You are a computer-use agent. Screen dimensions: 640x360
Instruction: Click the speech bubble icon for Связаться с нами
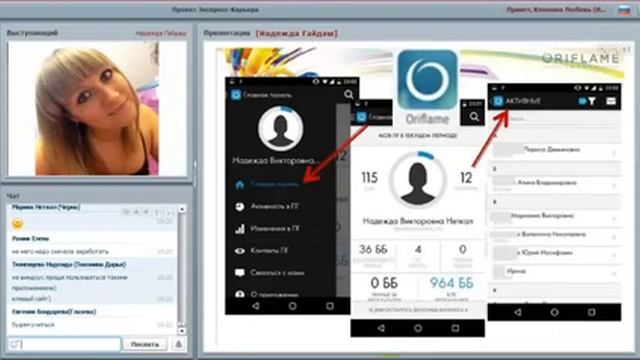click(240, 273)
